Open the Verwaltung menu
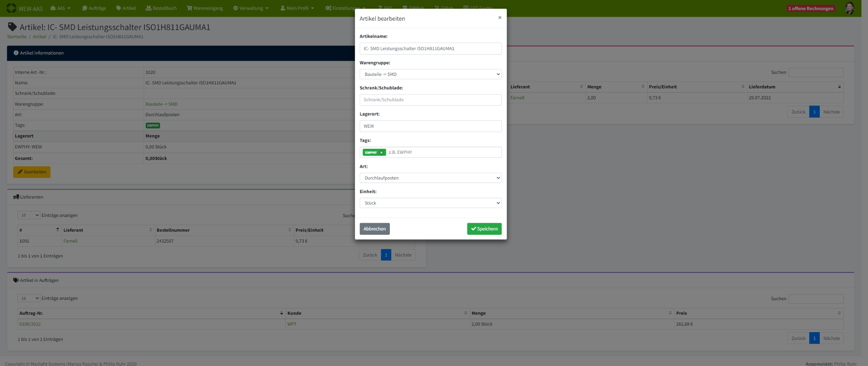868x366 pixels. pyautogui.click(x=251, y=8)
